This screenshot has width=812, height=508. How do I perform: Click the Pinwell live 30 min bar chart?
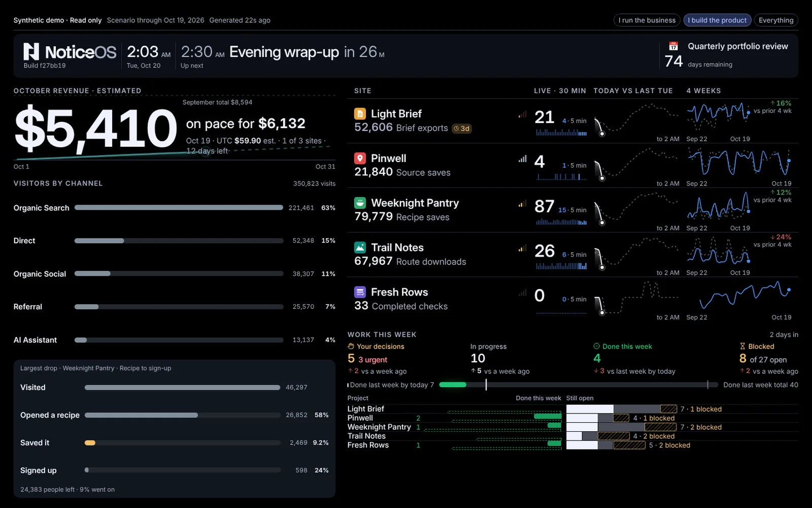click(x=561, y=176)
